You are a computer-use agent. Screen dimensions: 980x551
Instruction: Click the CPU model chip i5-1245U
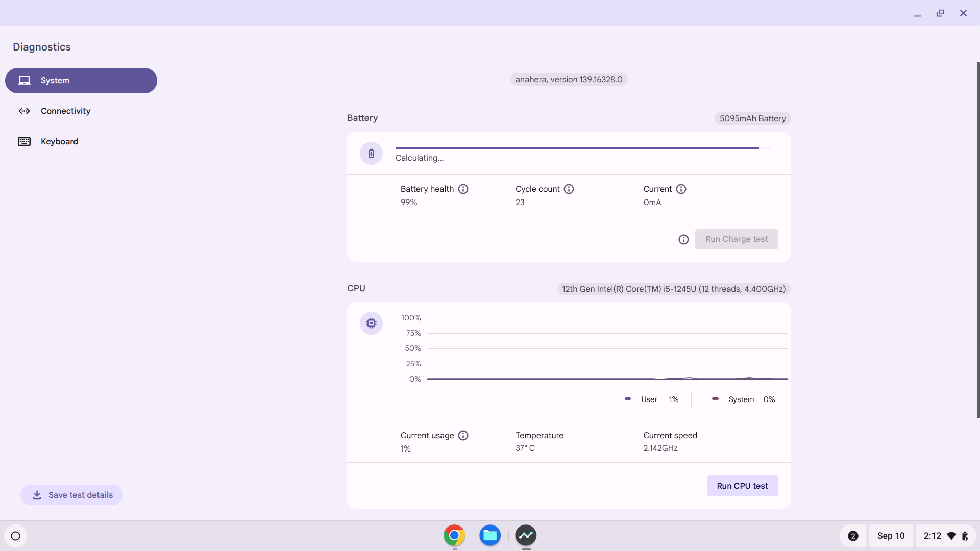pos(674,289)
